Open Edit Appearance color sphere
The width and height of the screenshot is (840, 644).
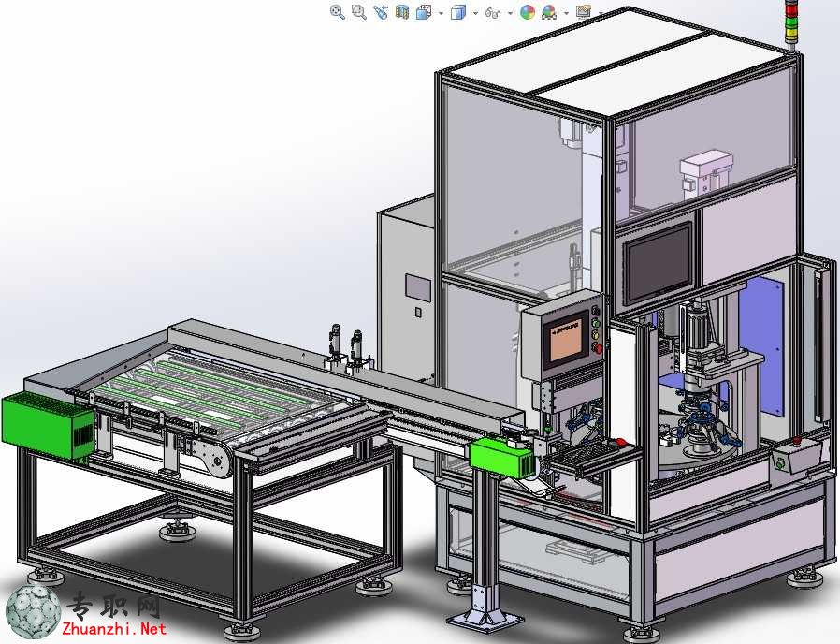coord(528,12)
